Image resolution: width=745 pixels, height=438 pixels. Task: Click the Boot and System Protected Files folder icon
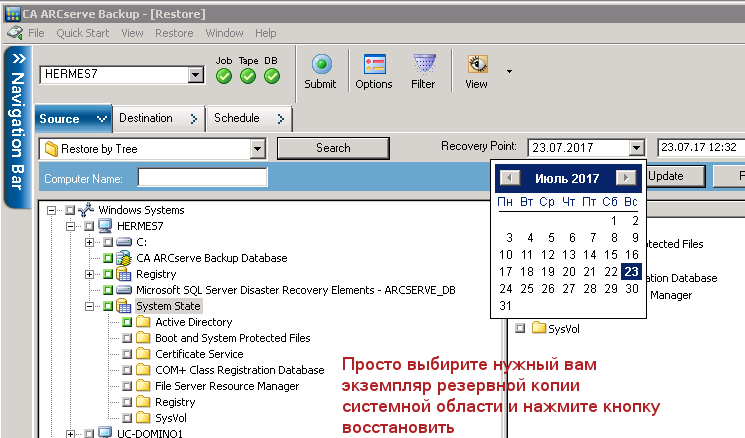[x=143, y=338]
